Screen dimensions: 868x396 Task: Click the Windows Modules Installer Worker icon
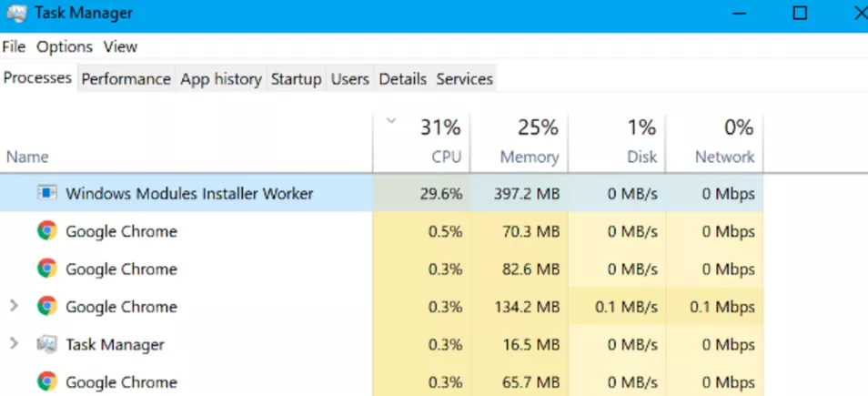47,193
